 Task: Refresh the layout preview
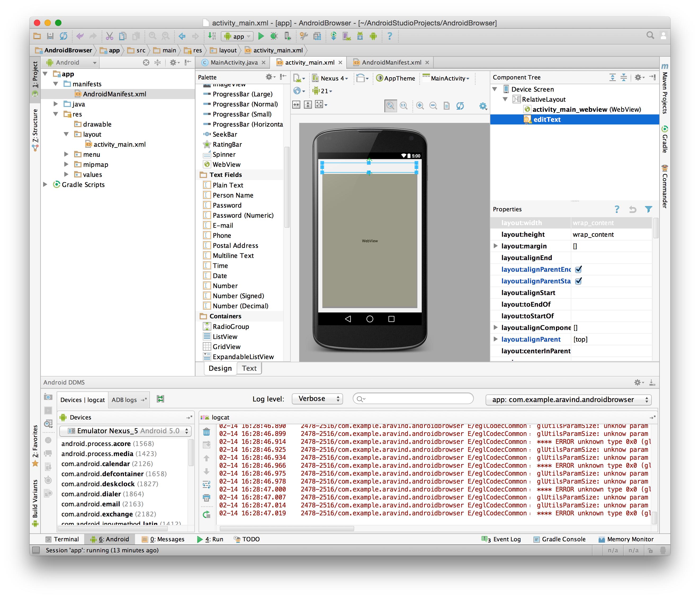[460, 106]
